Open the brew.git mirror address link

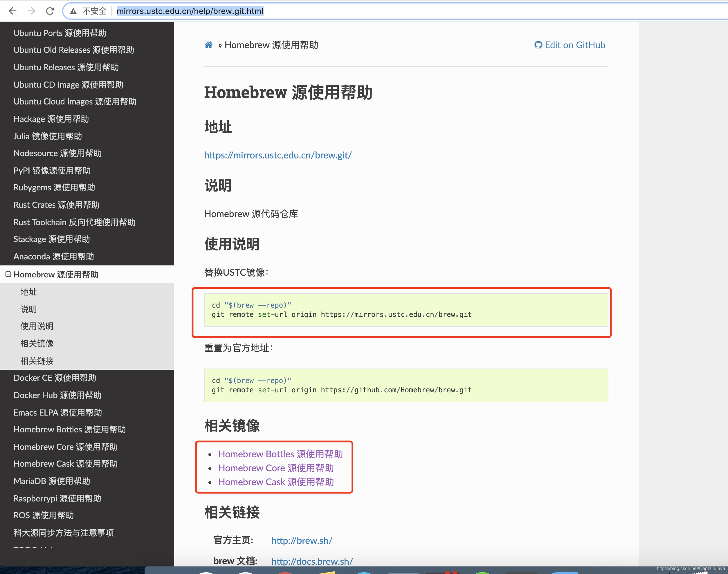coord(278,155)
